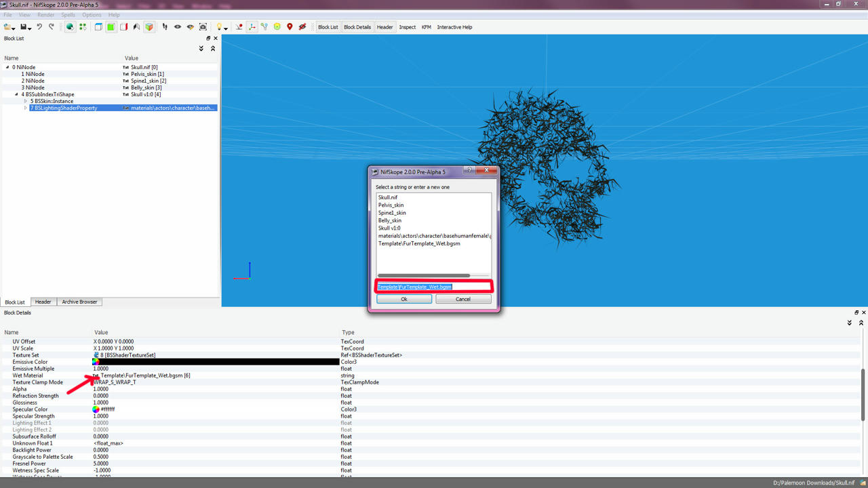Click the yellow shield toolbar icon
Image resolution: width=868 pixels, height=488 pixels.
[277, 27]
